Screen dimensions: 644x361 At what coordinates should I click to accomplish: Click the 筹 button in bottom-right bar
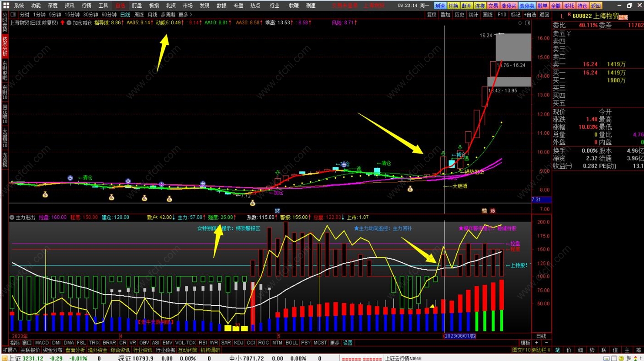(638, 350)
